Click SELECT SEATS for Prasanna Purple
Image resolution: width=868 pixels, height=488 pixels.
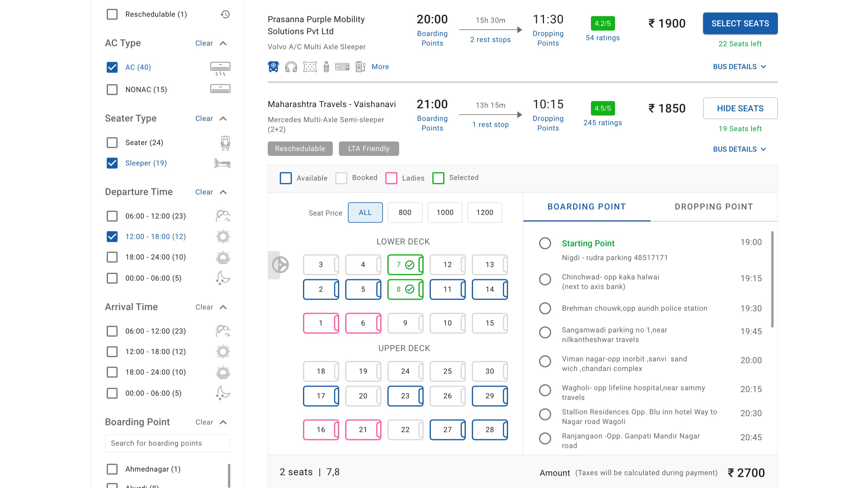click(x=740, y=23)
